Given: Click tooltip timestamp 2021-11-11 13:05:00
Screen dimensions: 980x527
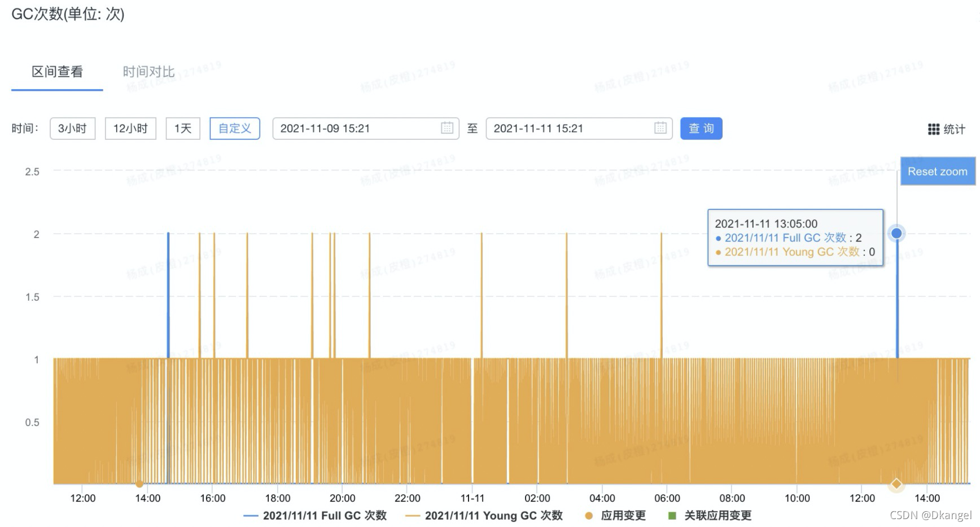Looking at the screenshot, I should click(766, 224).
